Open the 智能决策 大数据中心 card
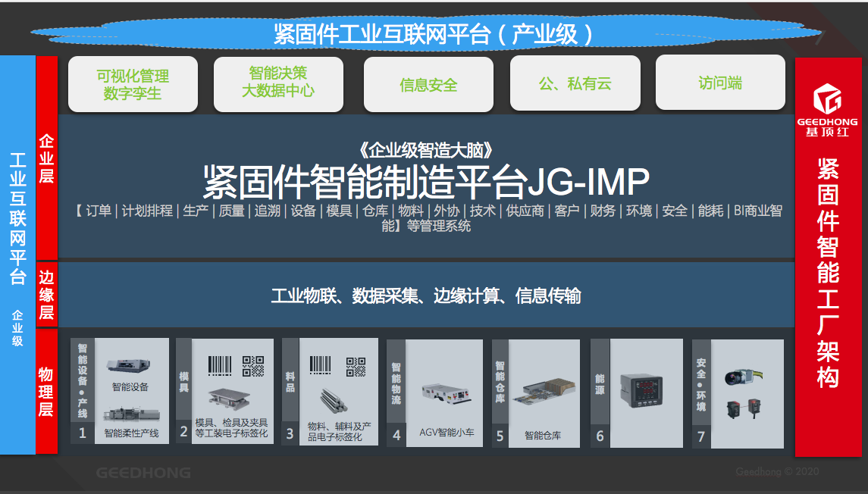Screen dimensions: 868x494 278,84
